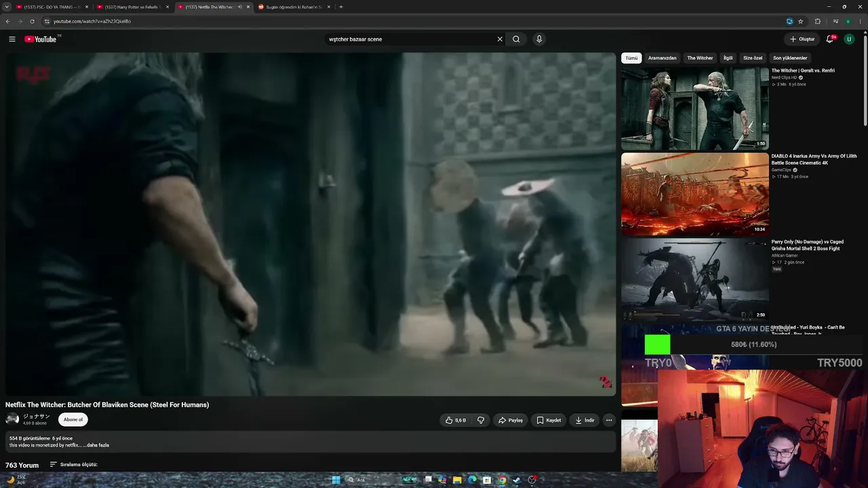Open Parry Only (No Damage) video title

(808, 245)
